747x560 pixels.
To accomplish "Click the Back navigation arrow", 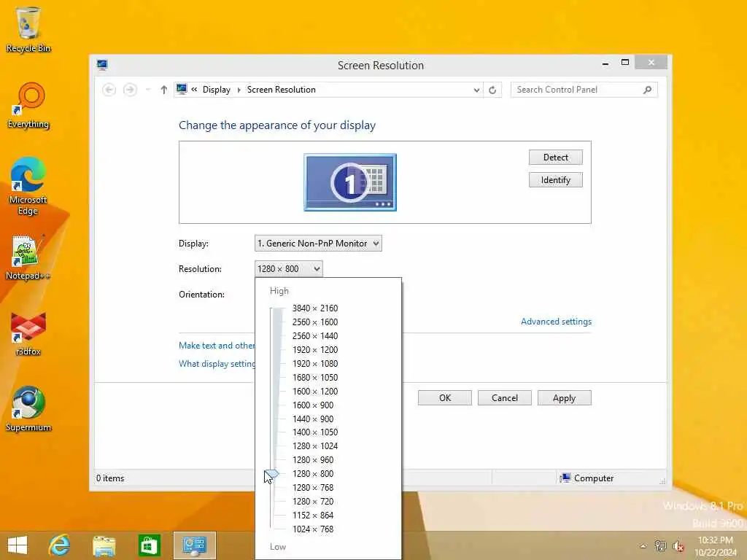I will [109, 90].
